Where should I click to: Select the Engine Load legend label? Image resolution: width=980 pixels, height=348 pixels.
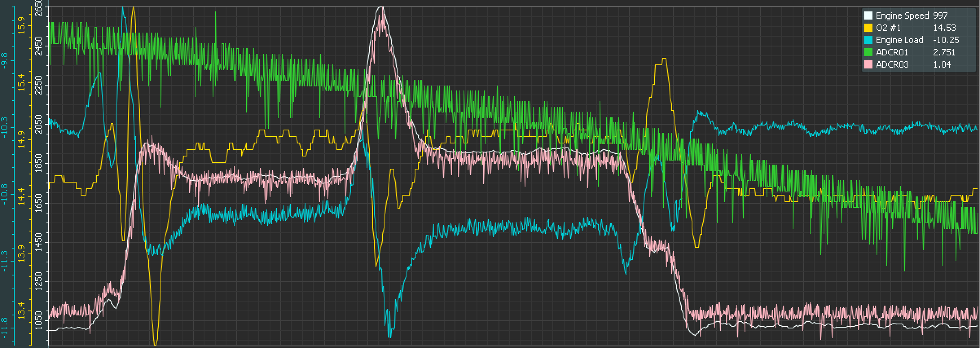[x=899, y=40]
